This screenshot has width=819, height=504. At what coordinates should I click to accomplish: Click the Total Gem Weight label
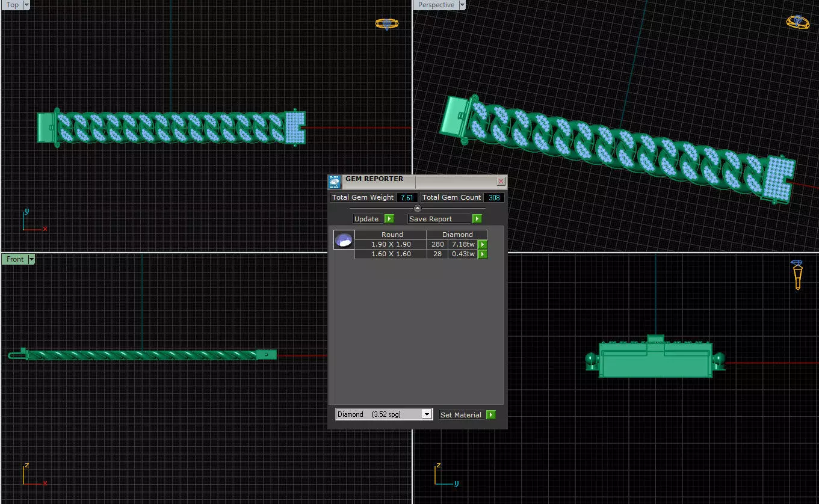(x=363, y=197)
